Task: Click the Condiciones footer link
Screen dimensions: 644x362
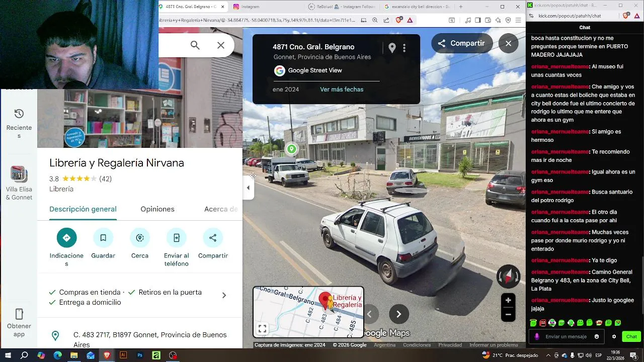Action: [417, 345]
